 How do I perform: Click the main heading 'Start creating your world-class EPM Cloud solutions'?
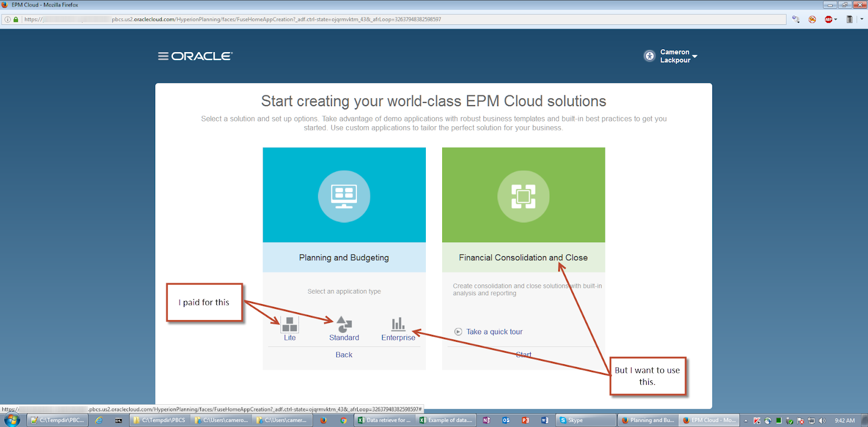433,101
